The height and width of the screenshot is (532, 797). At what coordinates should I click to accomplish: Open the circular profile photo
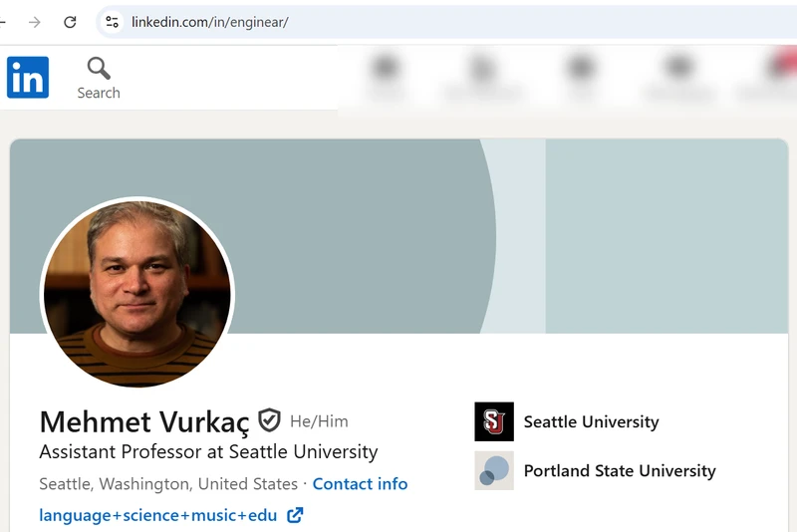pos(137,293)
